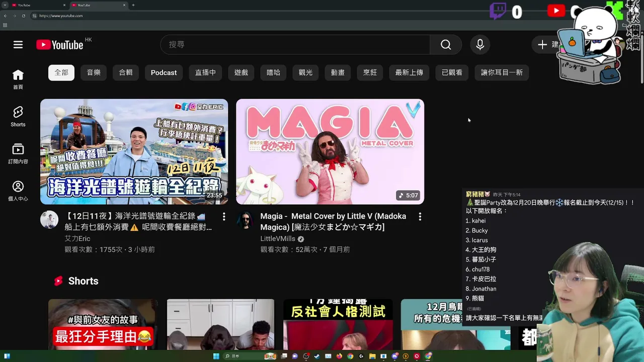Select the 音樂 filter chip

[94, 72]
